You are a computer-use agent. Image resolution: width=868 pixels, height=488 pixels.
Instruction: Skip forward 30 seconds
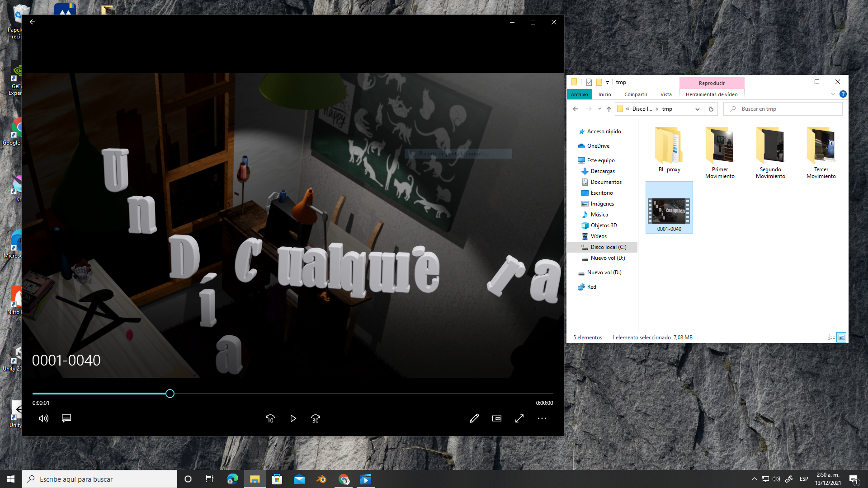(x=316, y=418)
